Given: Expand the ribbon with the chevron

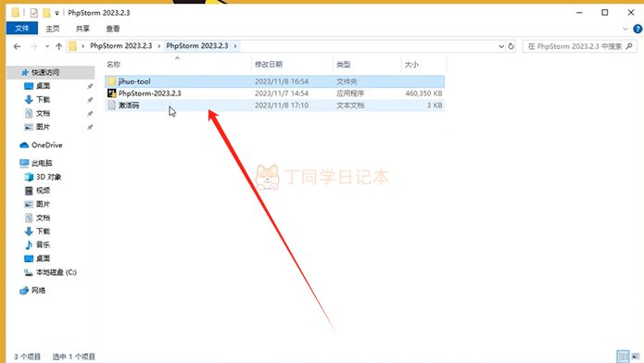Looking at the screenshot, I should tap(625, 29).
